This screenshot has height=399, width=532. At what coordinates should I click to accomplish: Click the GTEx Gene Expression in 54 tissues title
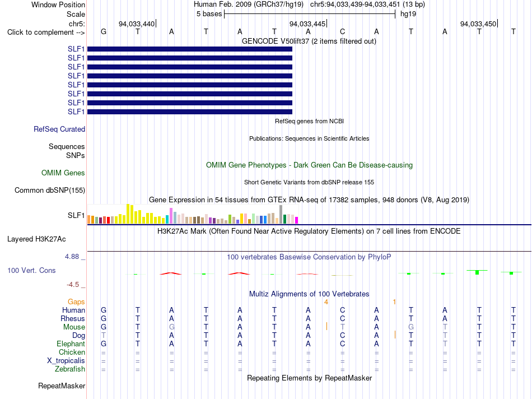[x=309, y=199]
